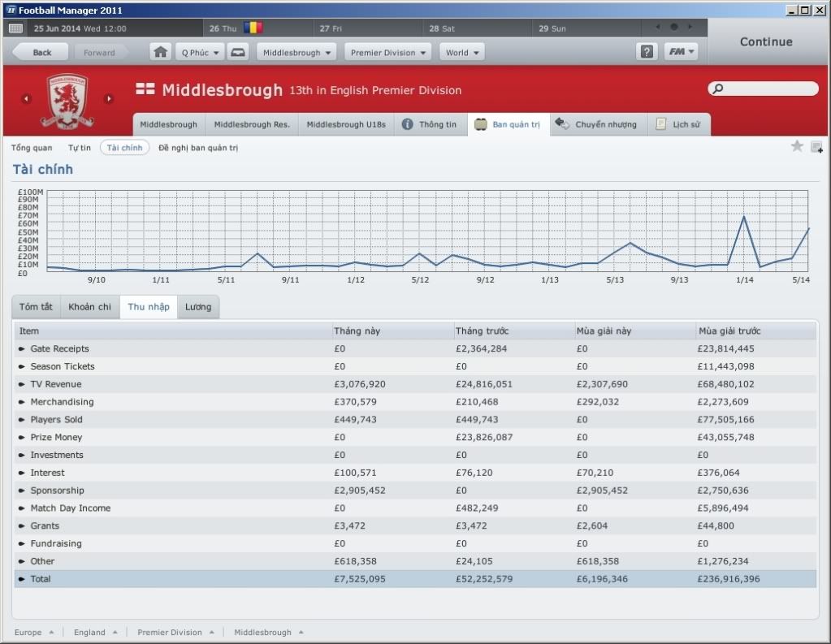Click the Back button
Image resolution: width=831 pixels, height=644 pixels.
click(x=41, y=52)
